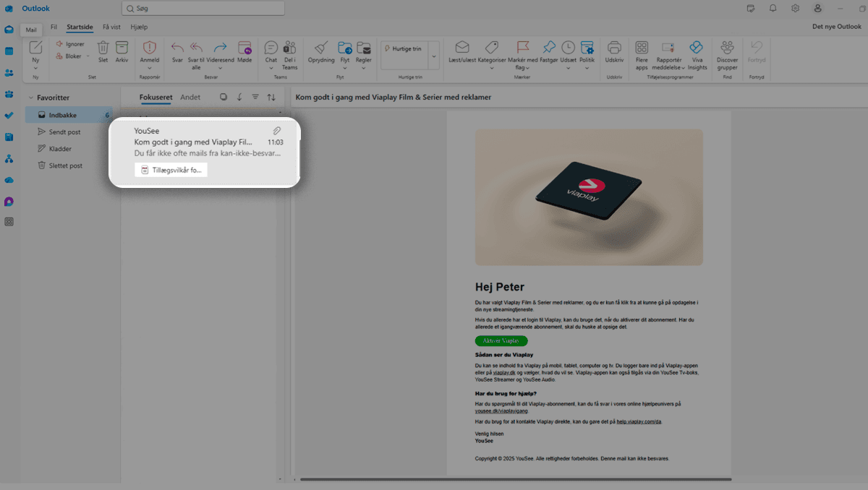The image size is (868, 490).
Task: Click the Aktiver Viaplay button
Action: coord(501,340)
